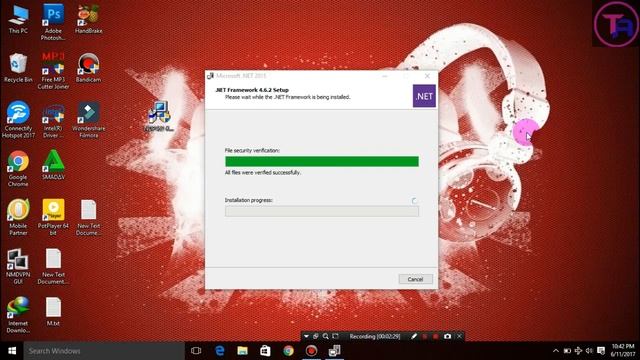Click the Recording timer text on Bandicam bar

click(x=375, y=336)
